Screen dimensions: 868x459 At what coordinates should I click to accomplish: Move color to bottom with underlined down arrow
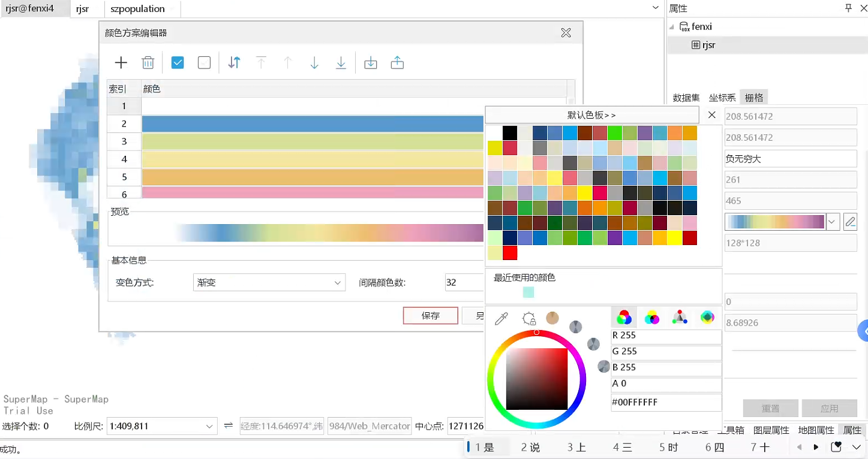tap(341, 63)
